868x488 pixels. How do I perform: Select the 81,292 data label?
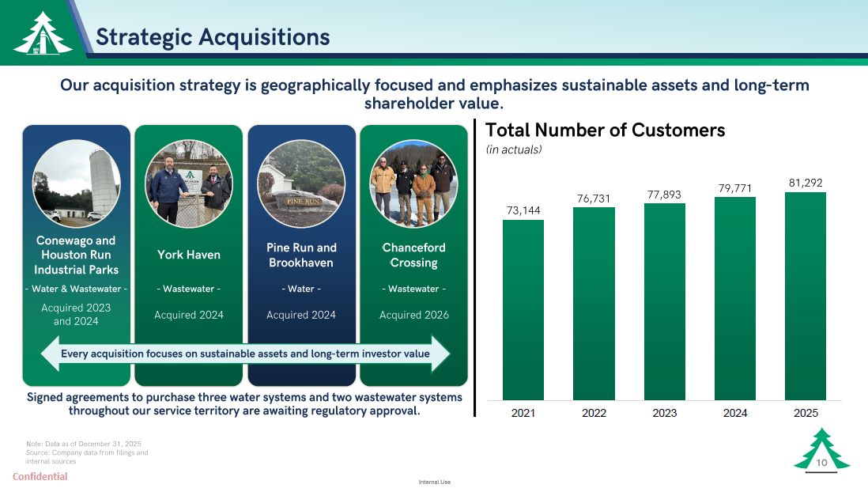pyautogui.click(x=805, y=183)
